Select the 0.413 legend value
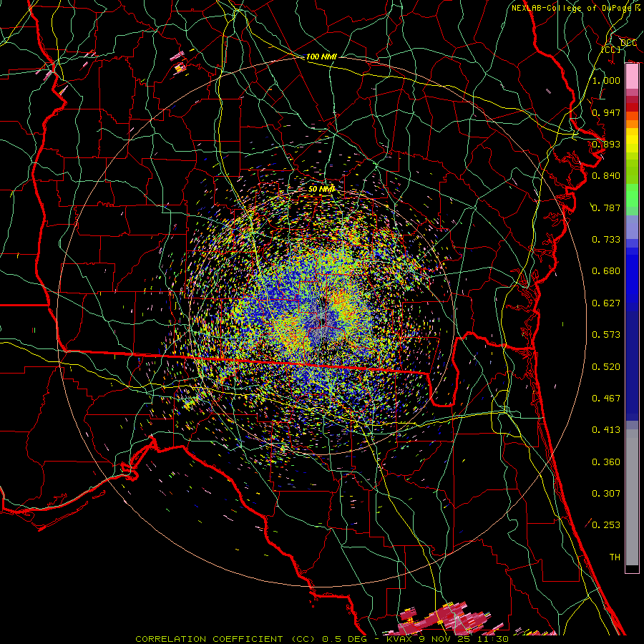 pyautogui.click(x=606, y=430)
